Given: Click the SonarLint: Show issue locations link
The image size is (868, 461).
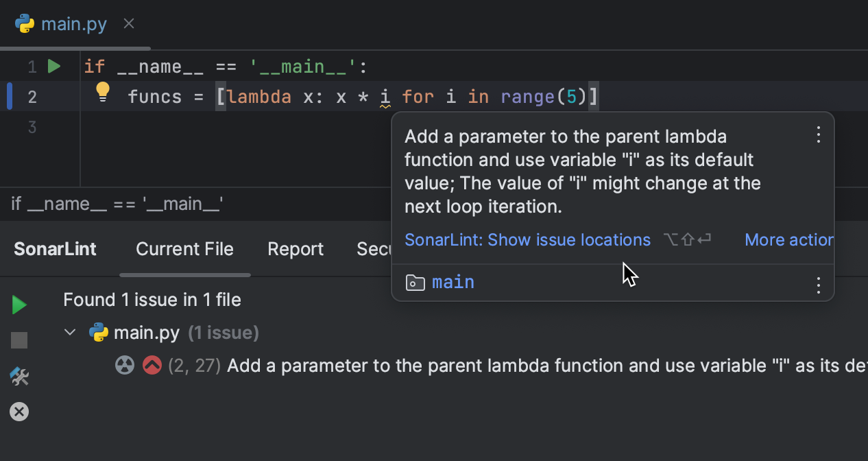Looking at the screenshot, I should tap(527, 240).
